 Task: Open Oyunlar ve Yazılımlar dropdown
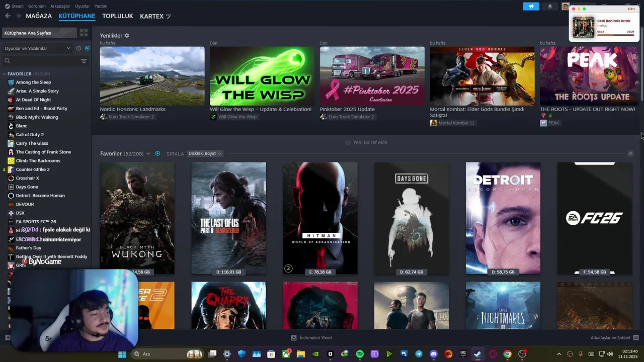click(x=37, y=48)
